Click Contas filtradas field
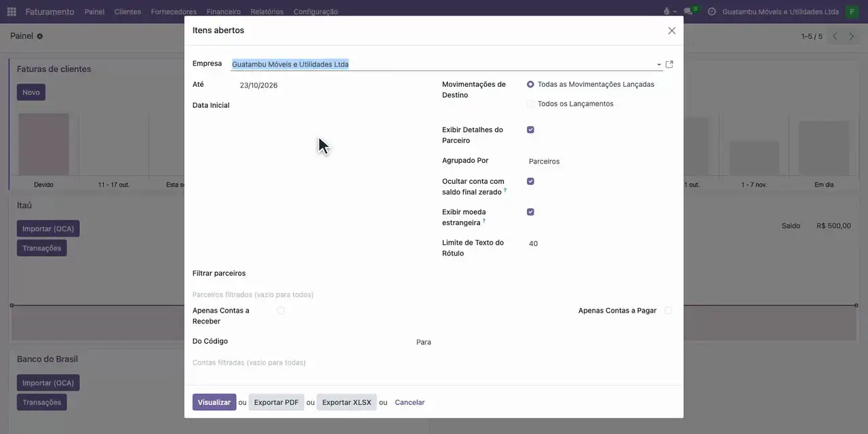 [434, 363]
